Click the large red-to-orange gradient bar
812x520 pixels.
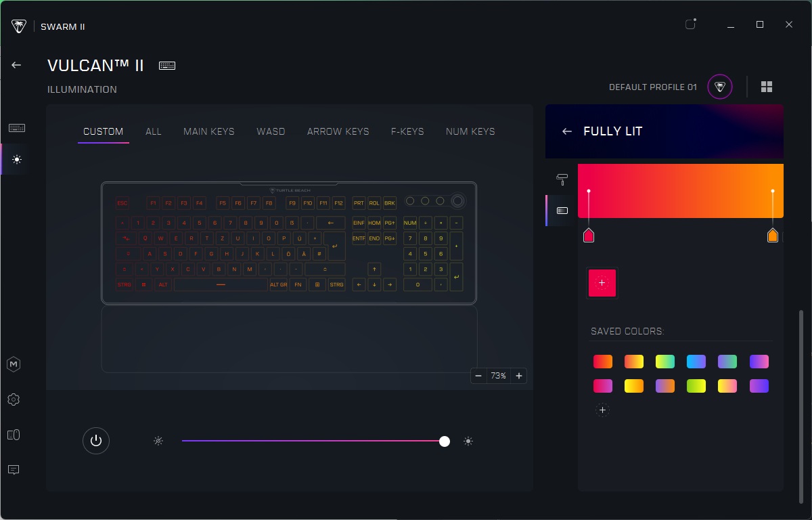681,191
